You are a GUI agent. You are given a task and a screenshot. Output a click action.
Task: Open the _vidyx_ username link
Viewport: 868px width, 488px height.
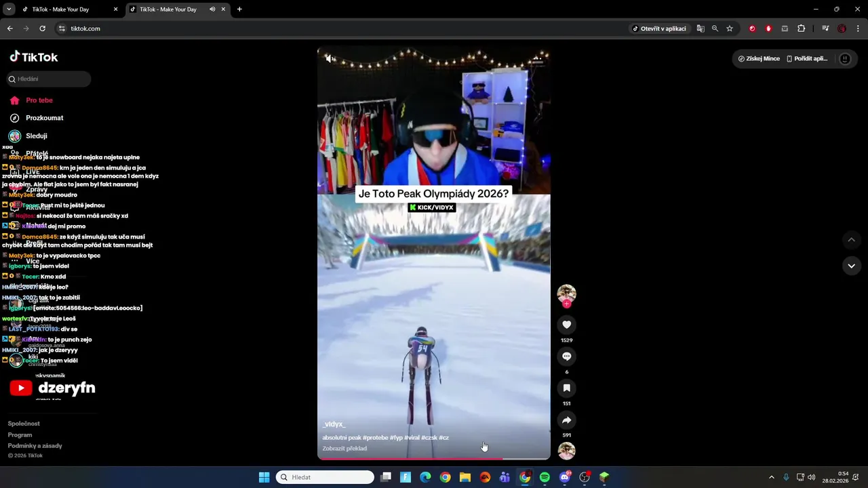[x=334, y=424]
